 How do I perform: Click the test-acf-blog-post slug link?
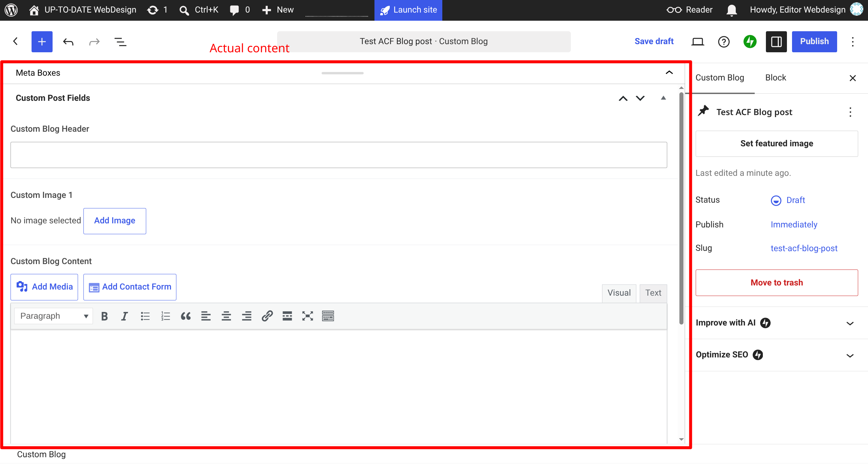click(804, 248)
